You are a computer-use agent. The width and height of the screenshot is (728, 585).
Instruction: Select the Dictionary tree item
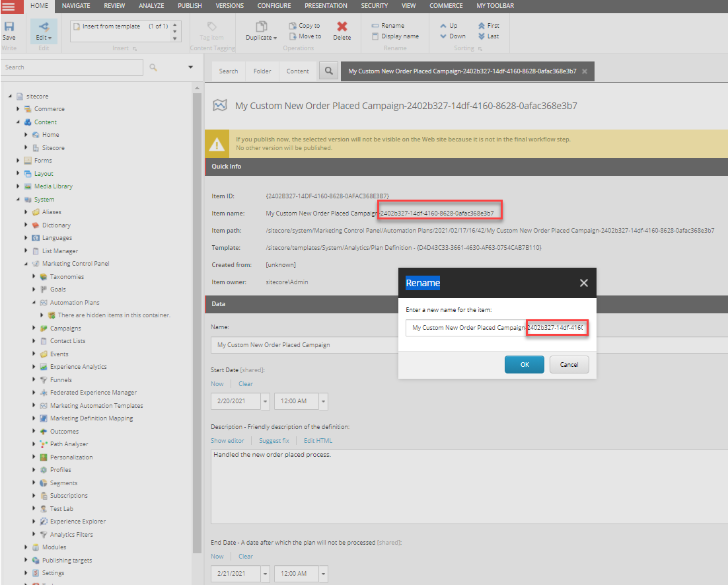56,225
